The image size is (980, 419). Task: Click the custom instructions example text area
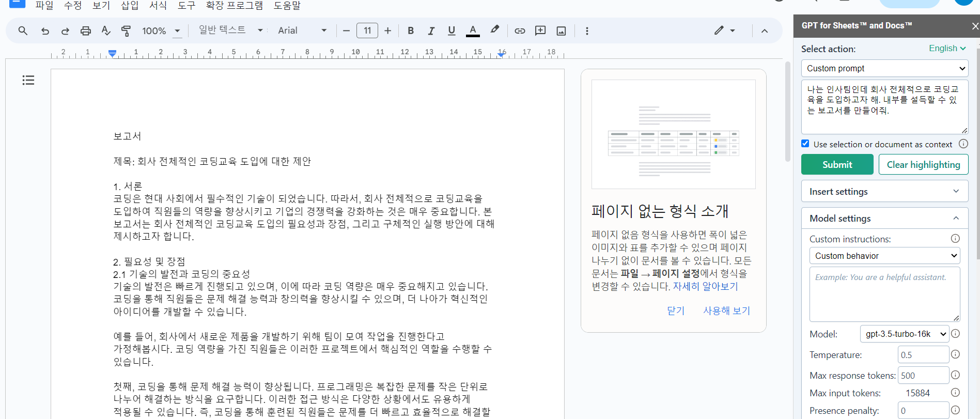[x=884, y=294]
